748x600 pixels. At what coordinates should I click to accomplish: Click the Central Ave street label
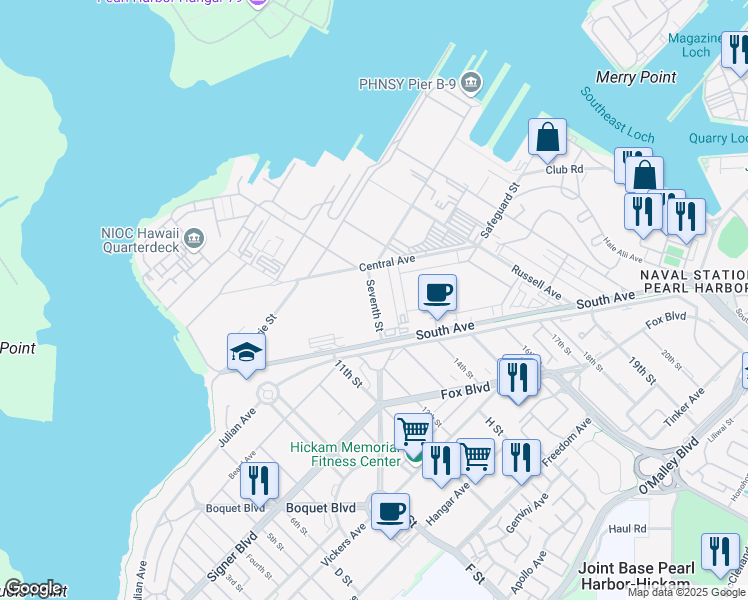click(387, 263)
